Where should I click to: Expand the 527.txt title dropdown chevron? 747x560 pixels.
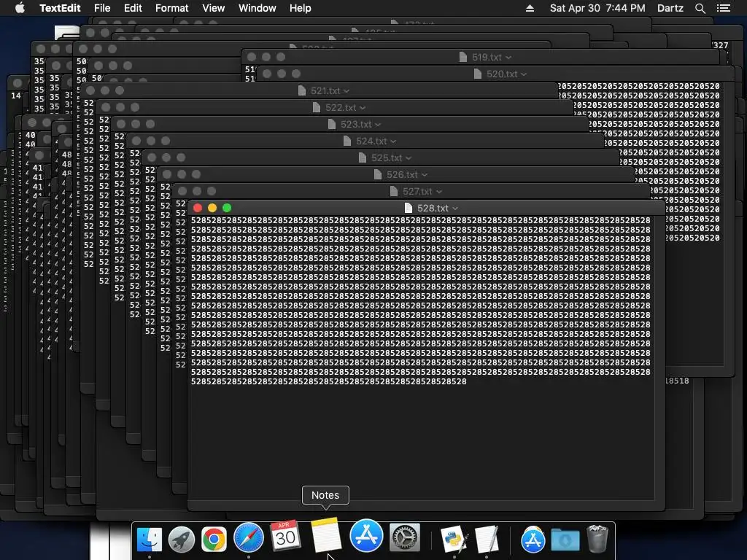pyautogui.click(x=439, y=192)
